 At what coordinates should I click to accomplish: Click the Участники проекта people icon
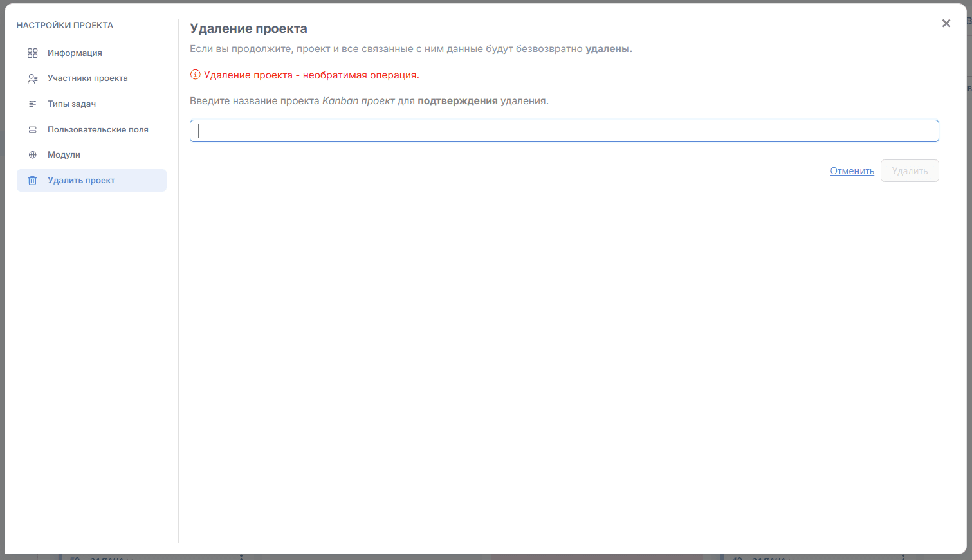point(33,78)
